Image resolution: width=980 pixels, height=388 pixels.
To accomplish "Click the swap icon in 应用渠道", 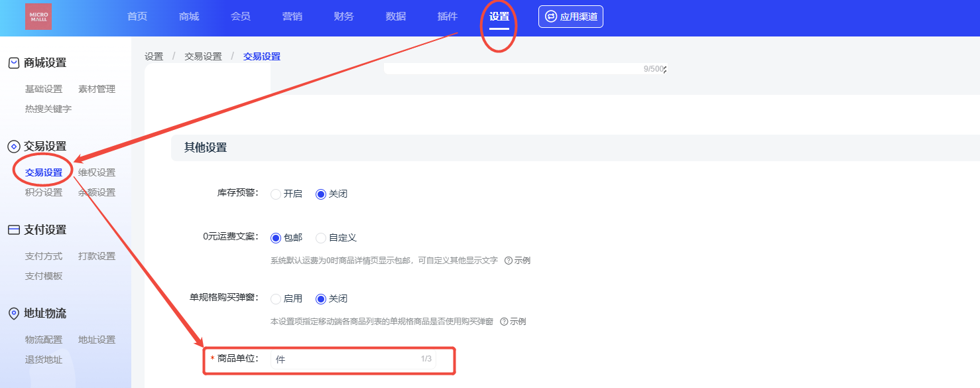I will coord(550,17).
